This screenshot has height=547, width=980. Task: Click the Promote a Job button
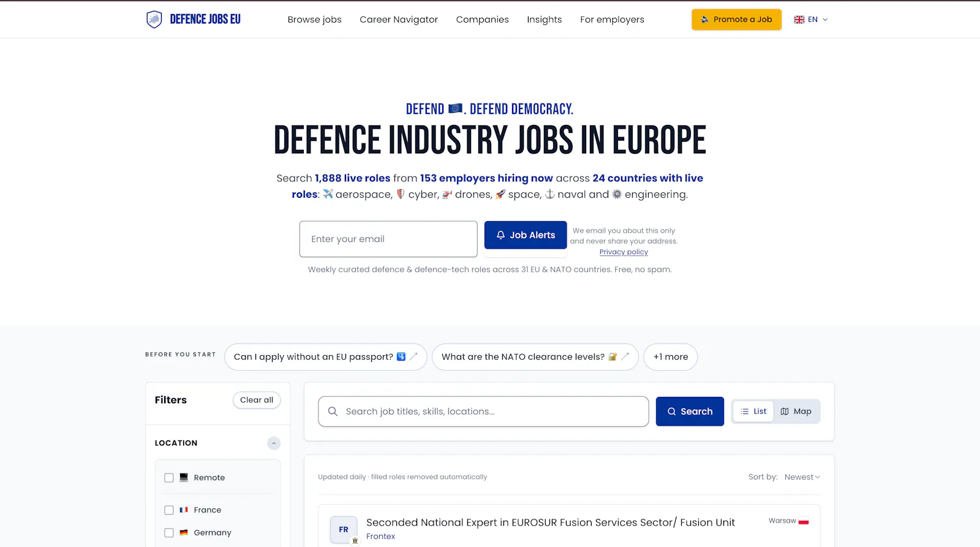tap(737, 20)
